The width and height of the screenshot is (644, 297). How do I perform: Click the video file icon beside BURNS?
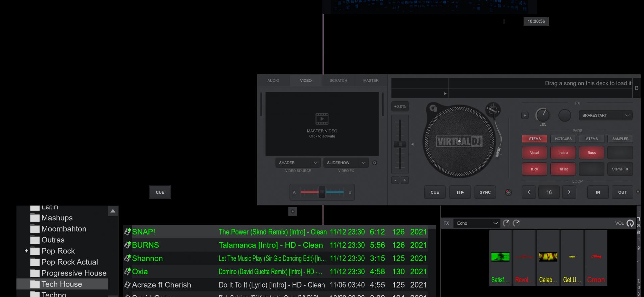coord(127,245)
